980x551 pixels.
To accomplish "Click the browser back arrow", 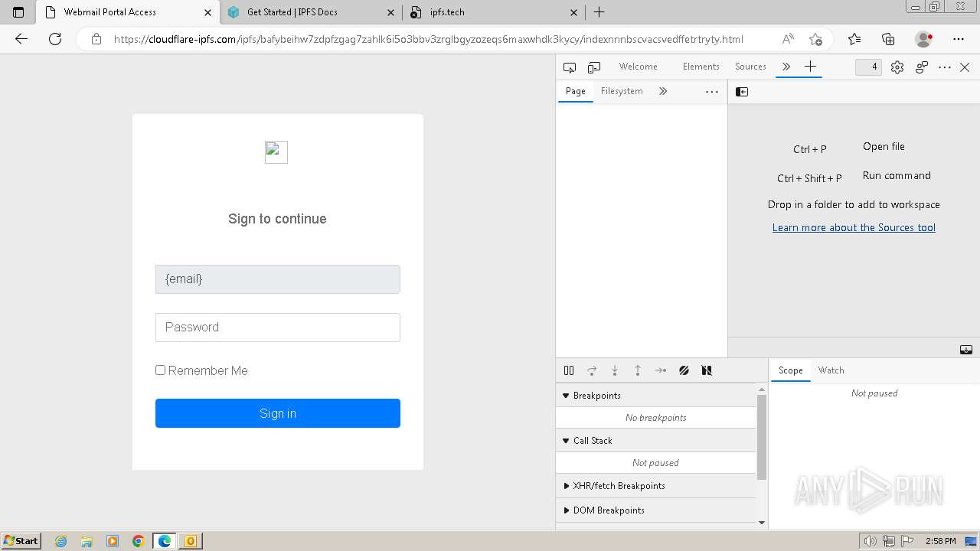I will [21, 39].
